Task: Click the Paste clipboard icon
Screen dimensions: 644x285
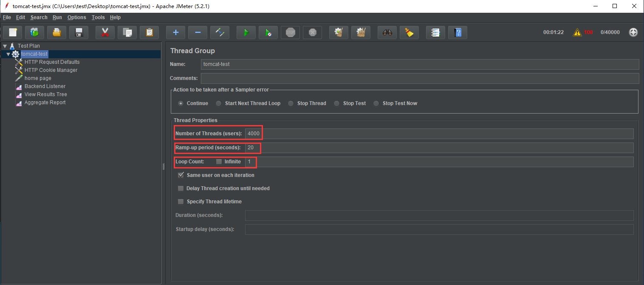Action: 150,32
